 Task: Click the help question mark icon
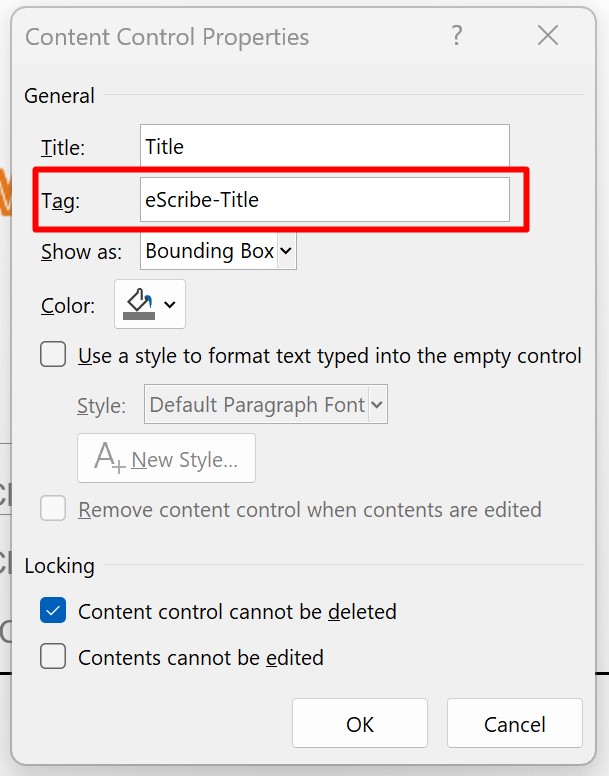click(x=457, y=36)
